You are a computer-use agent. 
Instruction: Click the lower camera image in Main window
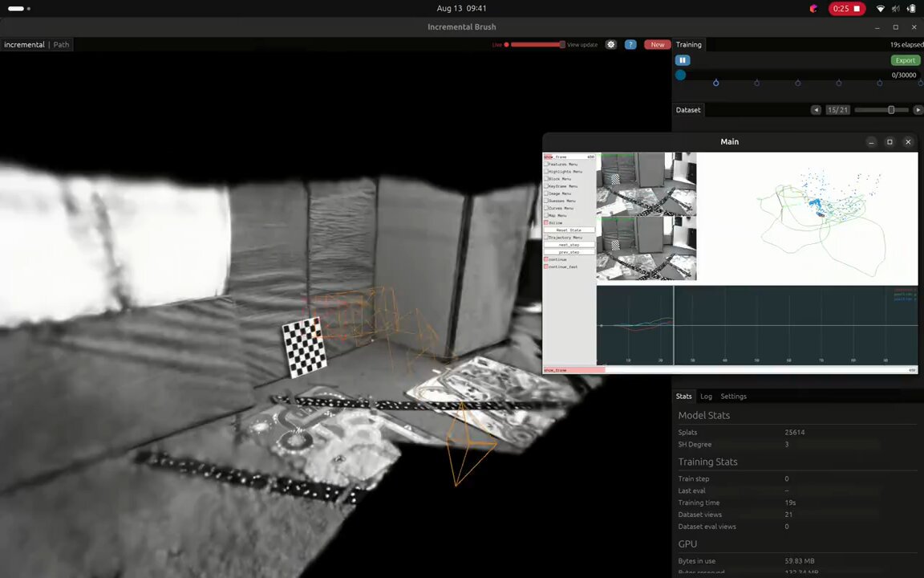point(646,248)
